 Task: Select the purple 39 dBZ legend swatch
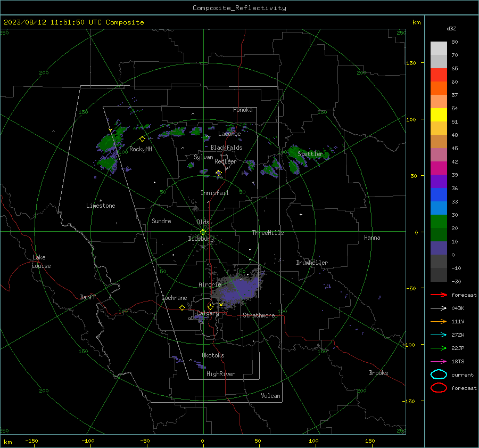(439, 181)
